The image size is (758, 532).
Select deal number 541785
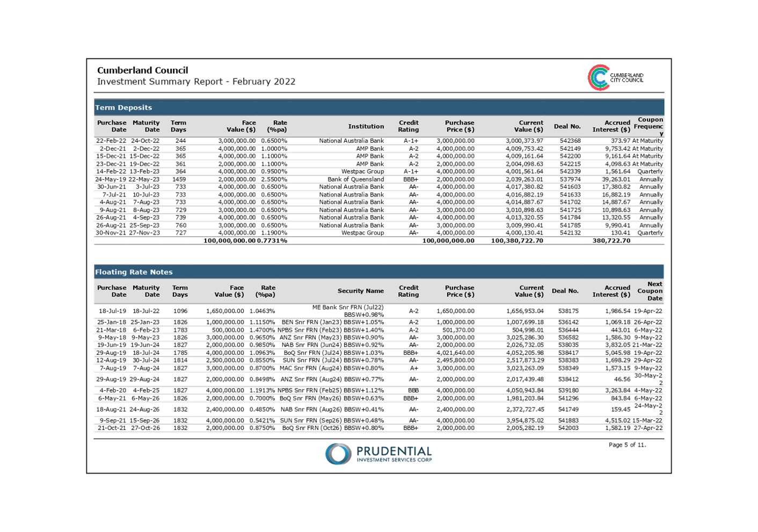tap(570, 225)
